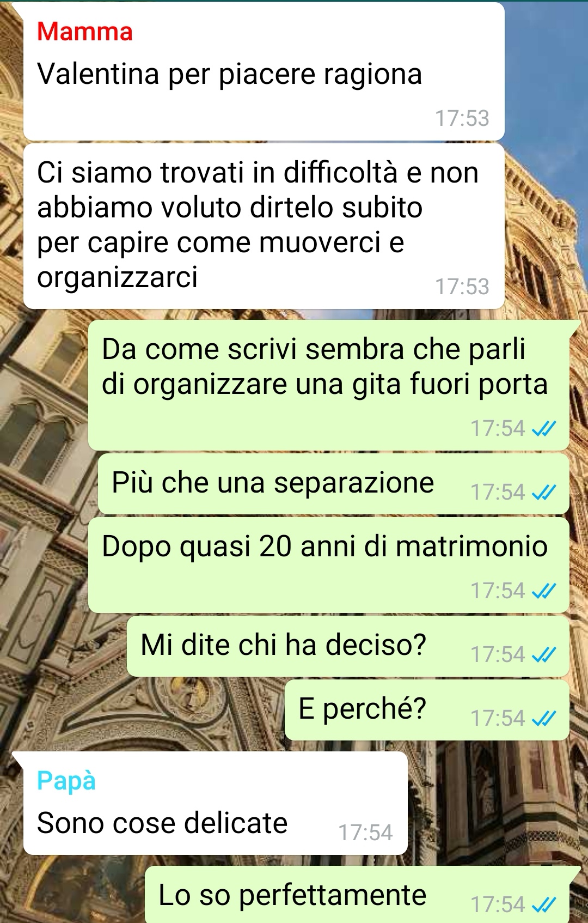Image resolution: width=588 pixels, height=923 pixels.
Task: Tap the 17:53 timestamp on Valentina message
Action: 462,118
